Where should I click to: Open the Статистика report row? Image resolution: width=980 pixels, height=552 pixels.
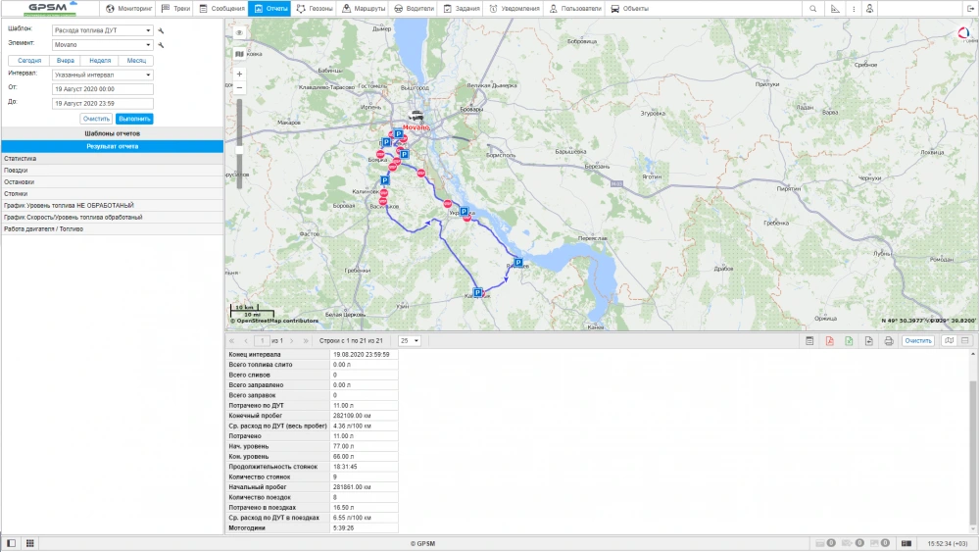point(113,159)
